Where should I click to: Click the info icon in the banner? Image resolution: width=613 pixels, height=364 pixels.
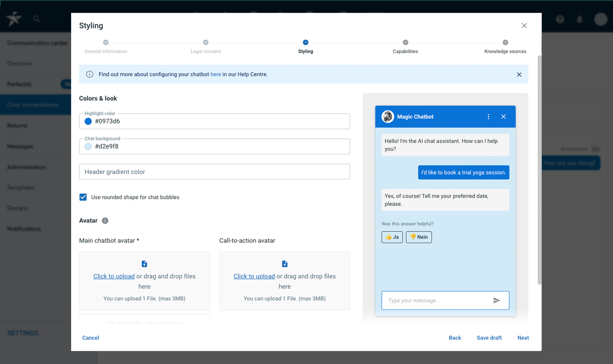coord(89,74)
